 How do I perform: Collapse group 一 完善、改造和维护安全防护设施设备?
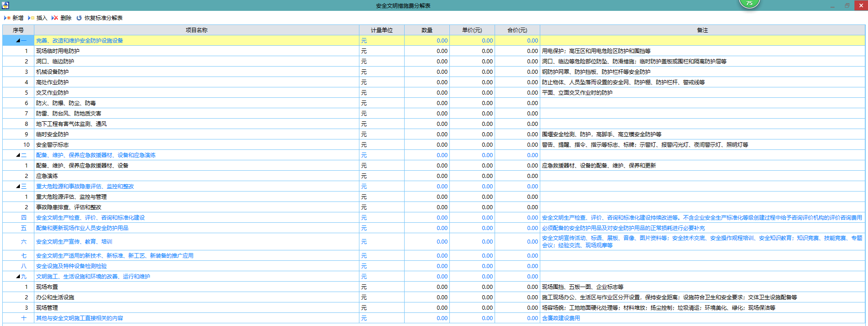[18, 40]
